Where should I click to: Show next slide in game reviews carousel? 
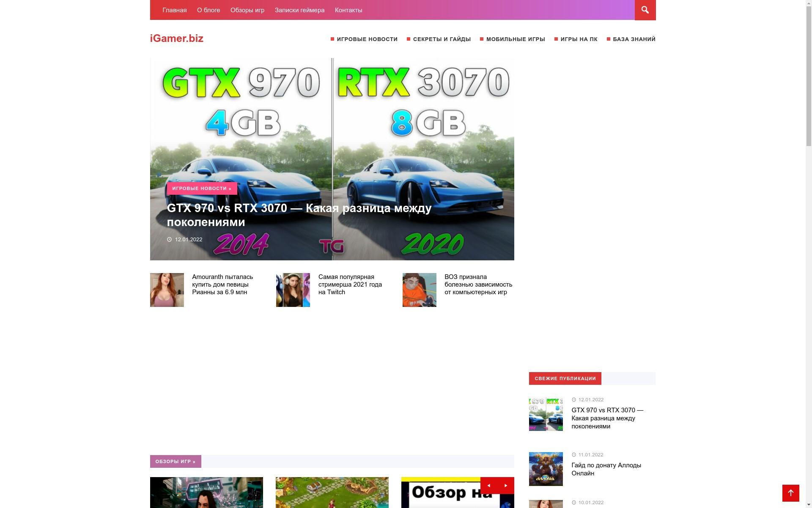pyautogui.click(x=505, y=486)
